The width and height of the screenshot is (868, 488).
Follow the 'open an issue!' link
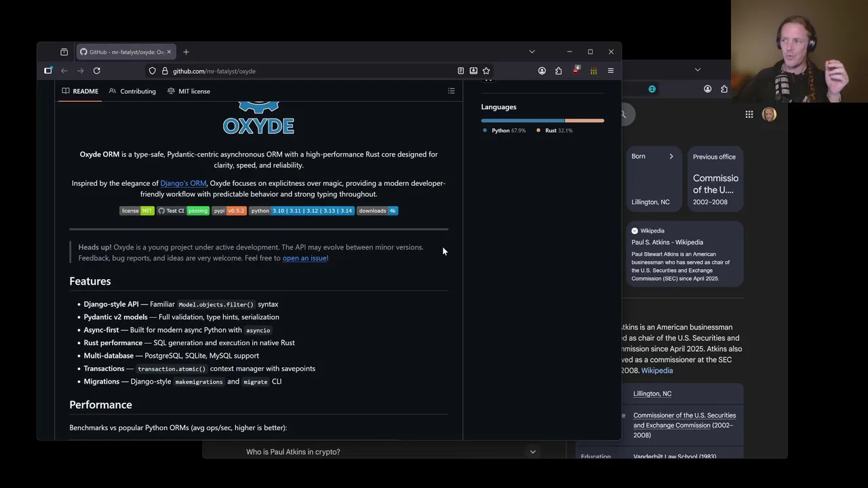click(305, 258)
